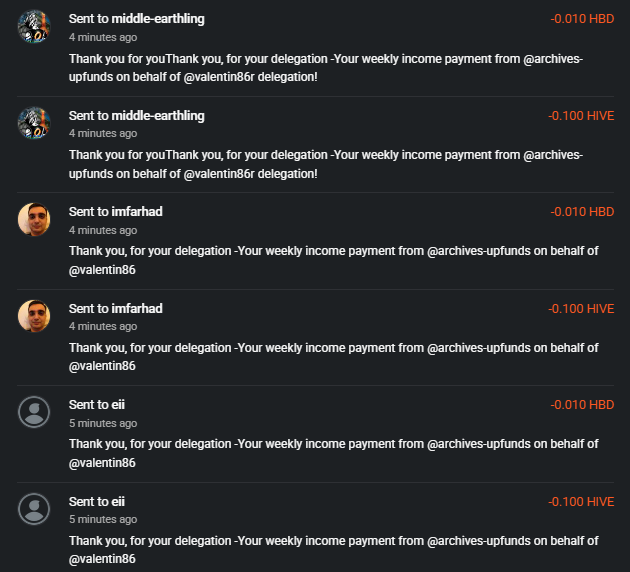Open middle-earthling link in HIVE transfer
The width and height of the screenshot is (630, 572).
tap(158, 116)
